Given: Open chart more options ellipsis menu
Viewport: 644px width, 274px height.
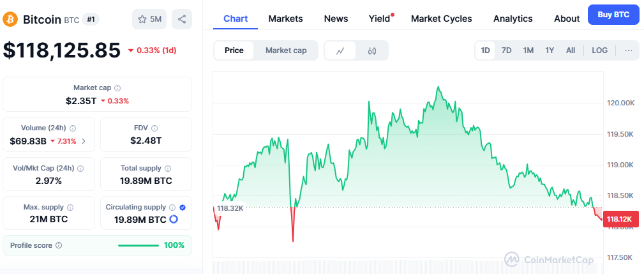Looking at the screenshot, I should (628, 50).
